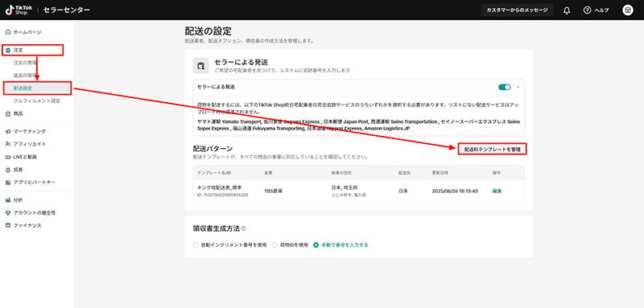The width and height of the screenshot is (644, 308).
Task: Select 手動で番号を入力する radio option
Action: pos(316,245)
